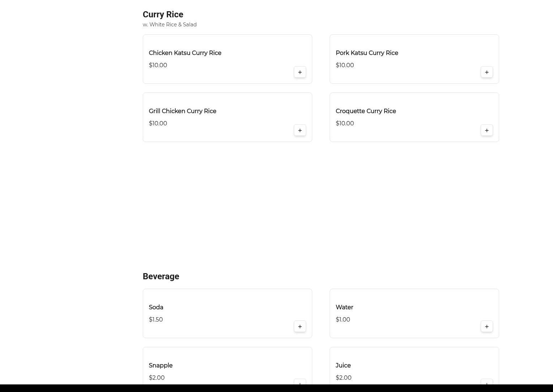Click the $1.00 price under Water

(343, 320)
